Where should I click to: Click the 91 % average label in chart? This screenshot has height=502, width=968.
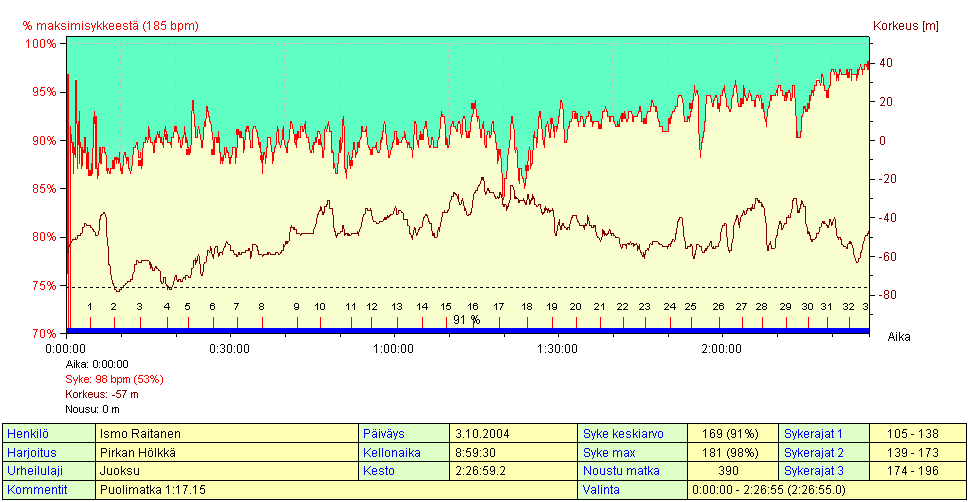(x=466, y=320)
